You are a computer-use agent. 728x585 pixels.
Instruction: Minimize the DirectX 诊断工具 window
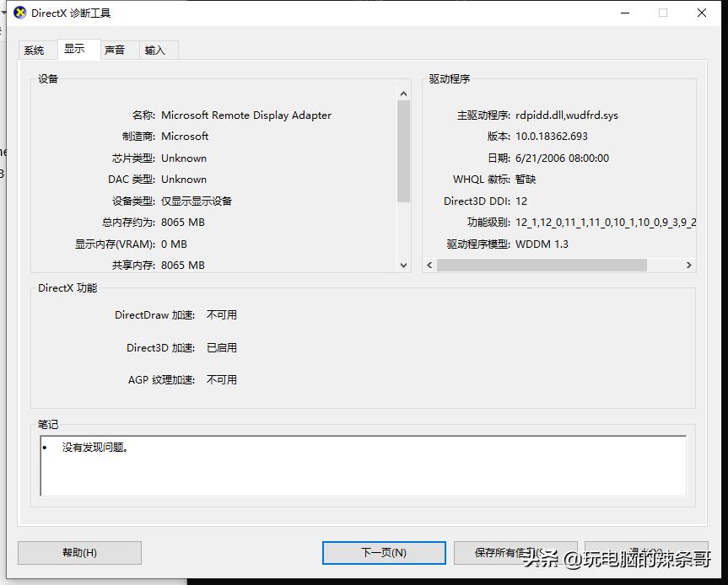pyautogui.click(x=624, y=13)
